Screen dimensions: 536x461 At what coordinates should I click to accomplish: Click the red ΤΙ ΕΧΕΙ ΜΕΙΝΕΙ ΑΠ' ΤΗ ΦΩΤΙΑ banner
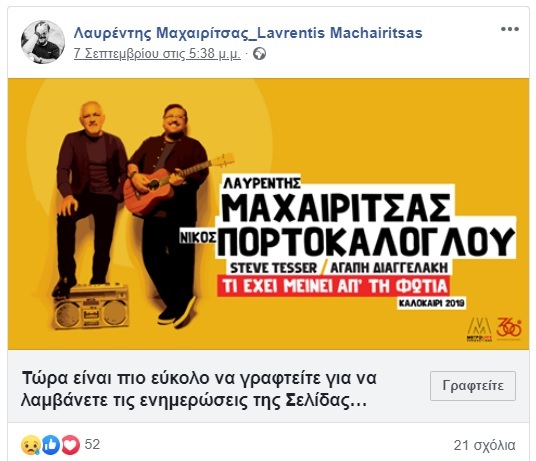(x=334, y=286)
